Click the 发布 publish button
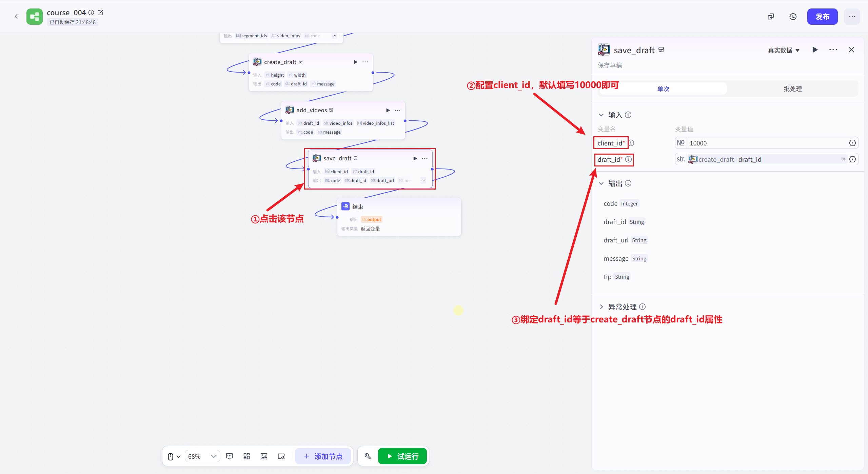Image resolution: width=868 pixels, height=474 pixels. [822, 16]
